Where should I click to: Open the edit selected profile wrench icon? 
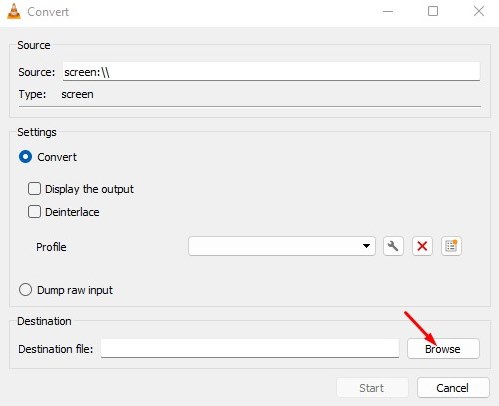[x=393, y=246]
